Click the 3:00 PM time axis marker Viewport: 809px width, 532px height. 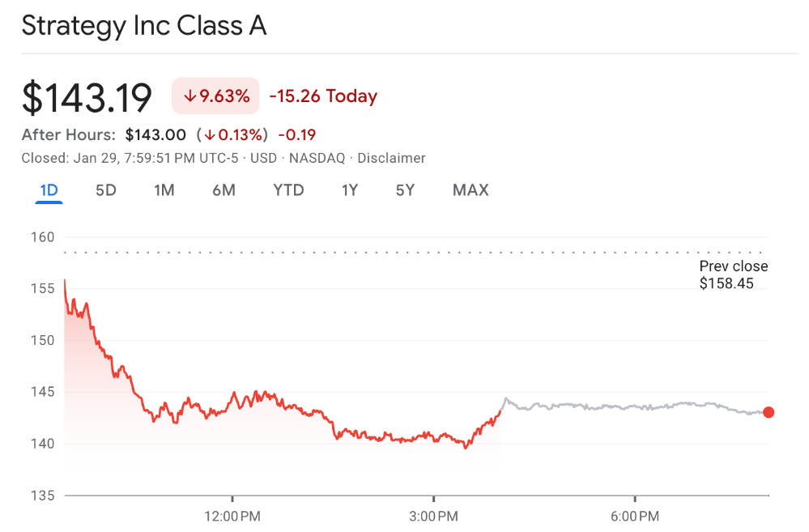[433, 516]
